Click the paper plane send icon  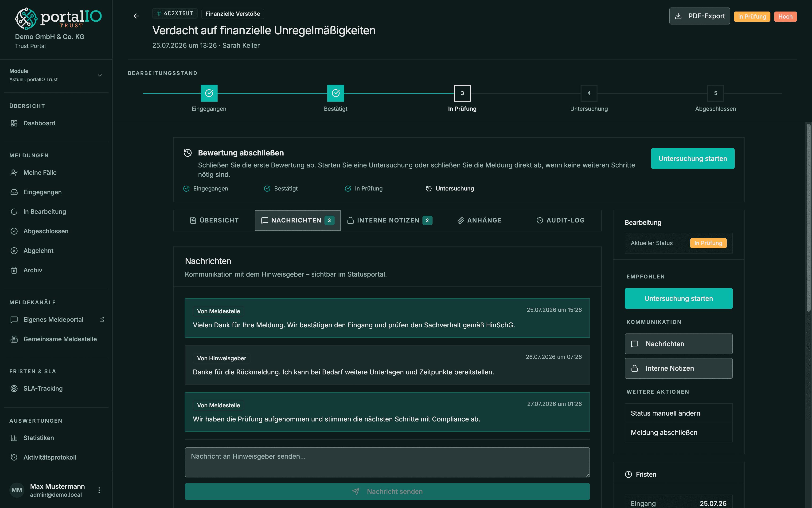(356, 492)
